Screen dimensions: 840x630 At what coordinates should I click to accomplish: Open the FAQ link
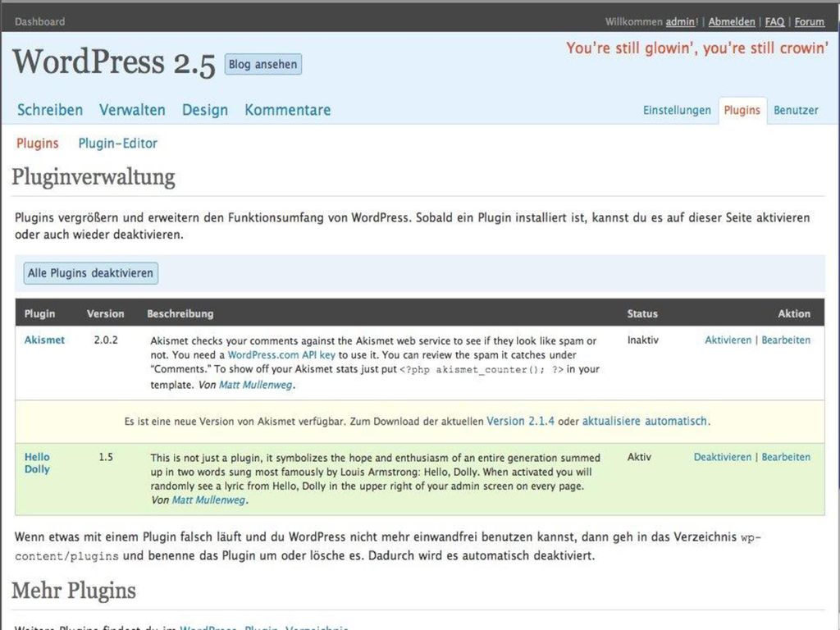[774, 22]
